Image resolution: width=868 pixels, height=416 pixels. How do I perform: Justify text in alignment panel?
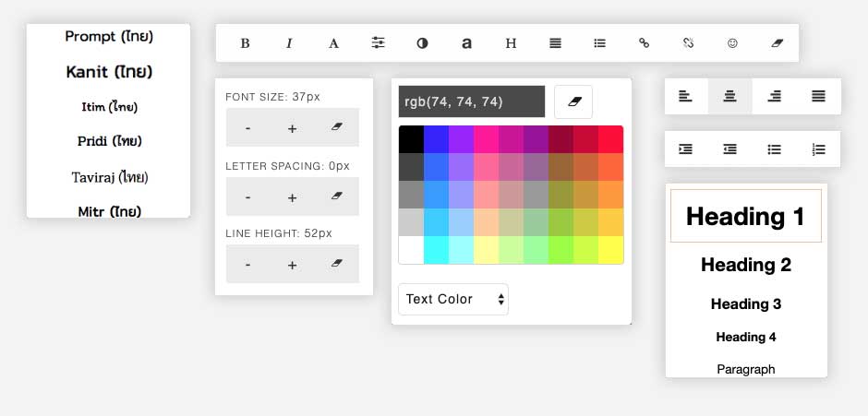819,96
